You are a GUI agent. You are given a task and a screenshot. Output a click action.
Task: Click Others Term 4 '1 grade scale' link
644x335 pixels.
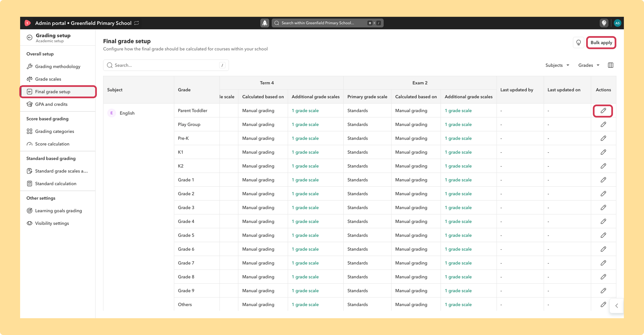coord(305,304)
